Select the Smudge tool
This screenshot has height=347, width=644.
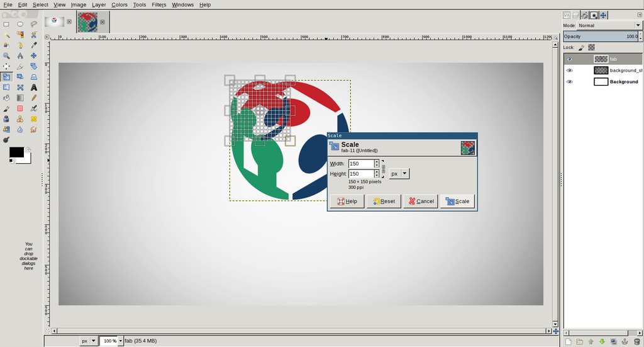coord(34,130)
